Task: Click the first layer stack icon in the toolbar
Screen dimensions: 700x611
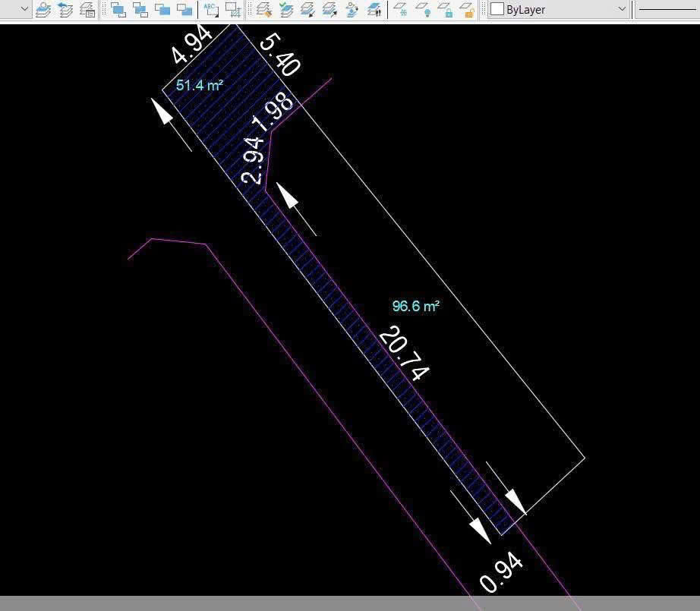Action: click(x=43, y=10)
